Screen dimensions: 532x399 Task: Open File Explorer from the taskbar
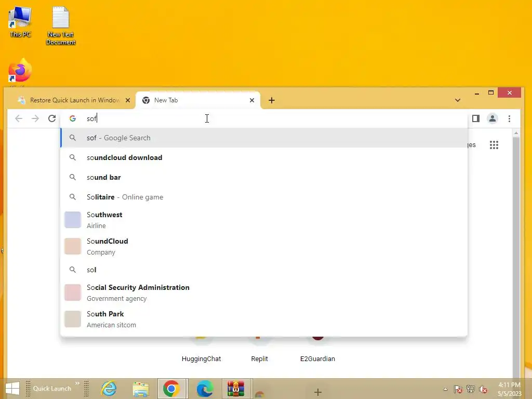tap(141, 389)
